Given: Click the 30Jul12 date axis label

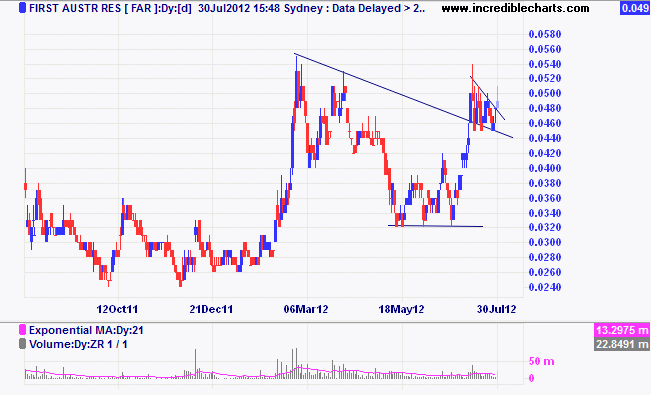Looking at the screenshot, I should tap(497, 309).
